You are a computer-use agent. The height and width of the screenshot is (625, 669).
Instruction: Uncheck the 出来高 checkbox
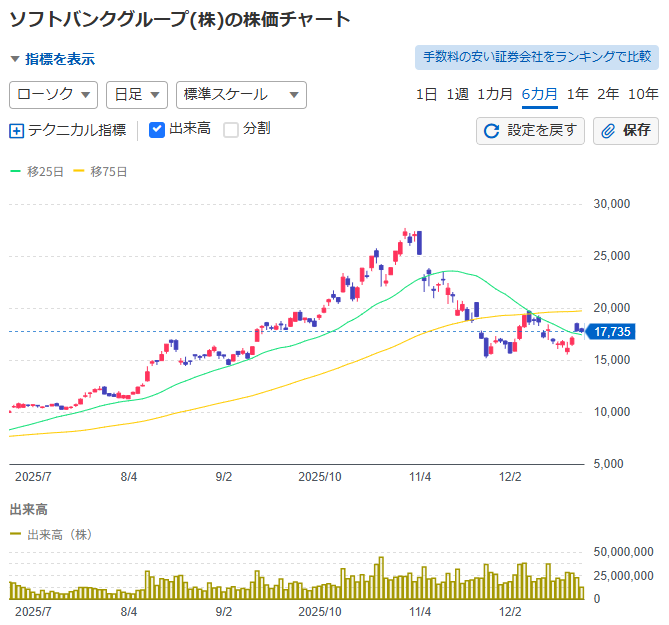click(156, 129)
